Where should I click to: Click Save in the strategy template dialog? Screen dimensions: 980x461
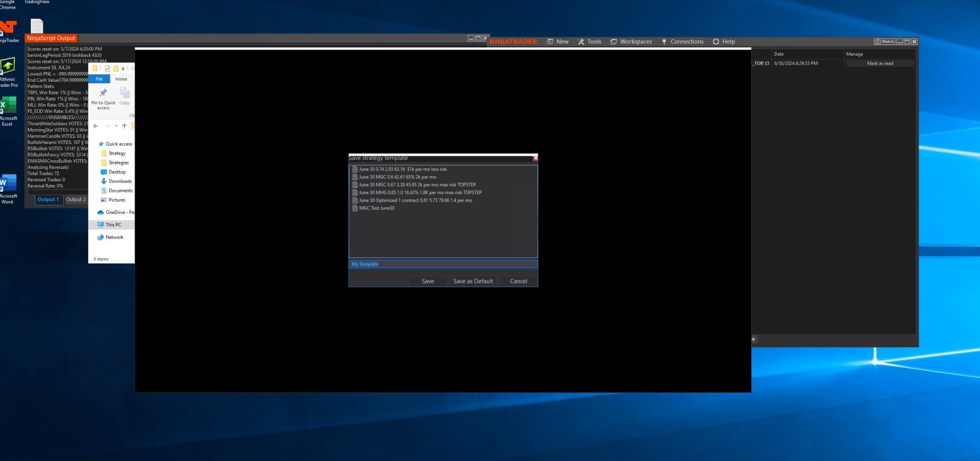428,281
